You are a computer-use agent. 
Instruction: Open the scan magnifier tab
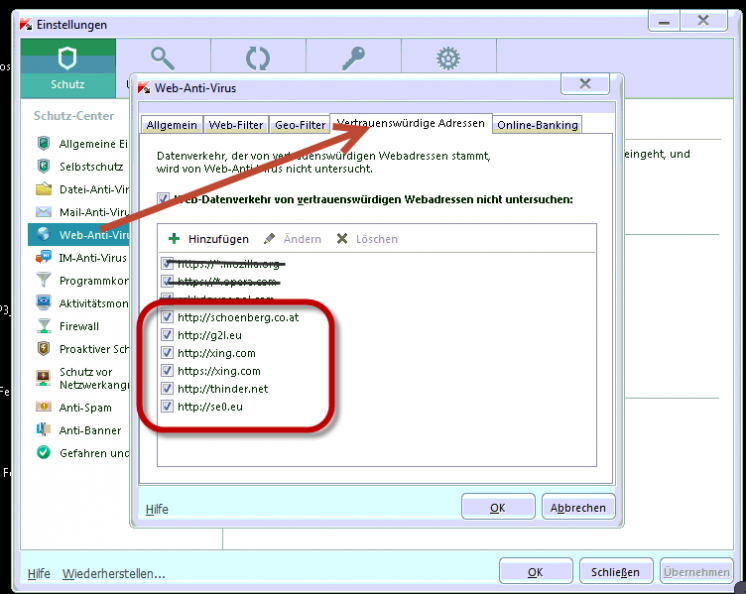coord(163,58)
